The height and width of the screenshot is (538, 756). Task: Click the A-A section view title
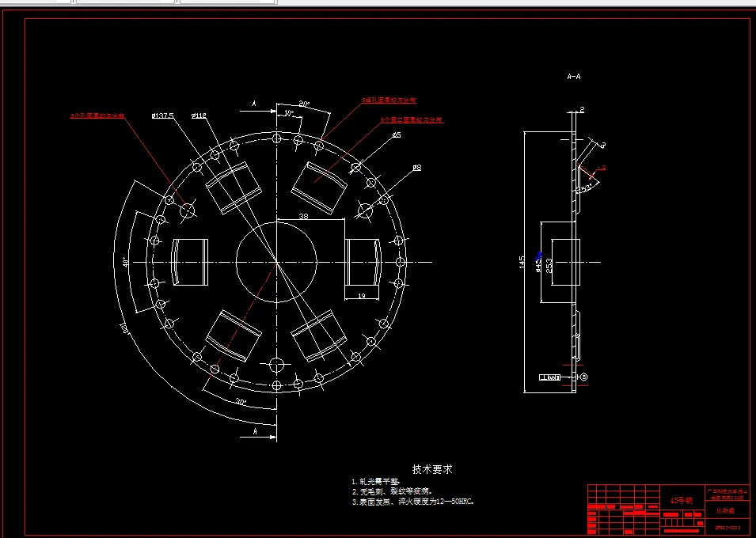pyautogui.click(x=574, y=77)
